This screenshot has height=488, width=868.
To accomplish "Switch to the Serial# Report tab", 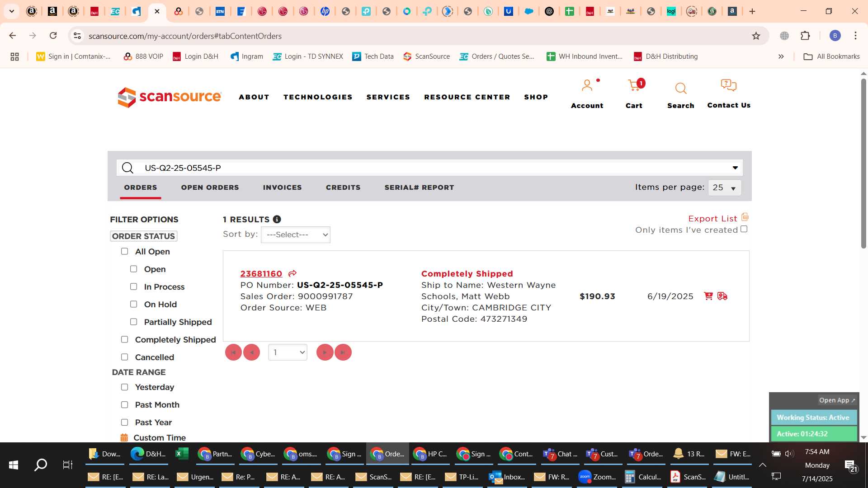I will pos(419,188).
